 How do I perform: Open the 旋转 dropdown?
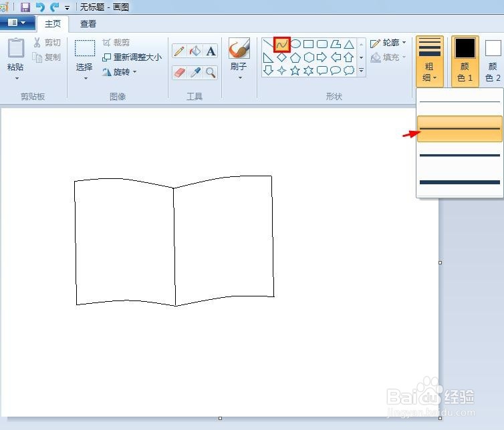coord(120,72)
